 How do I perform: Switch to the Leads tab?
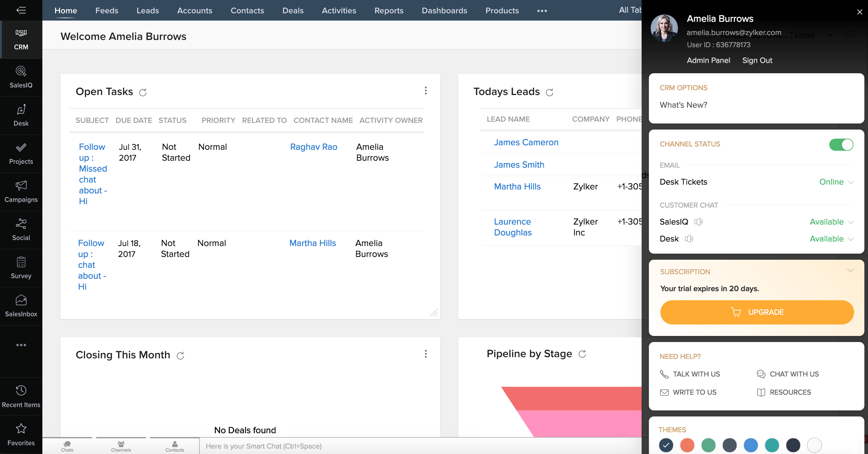coord(147,11)
